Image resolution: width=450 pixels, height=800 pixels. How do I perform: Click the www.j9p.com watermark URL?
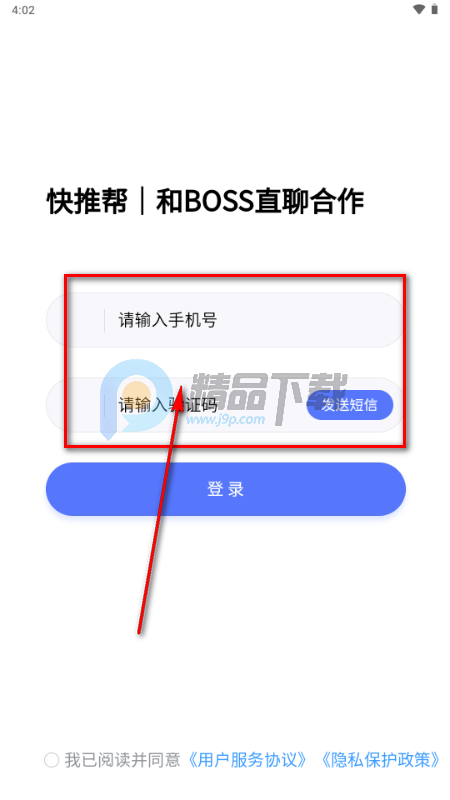click(226, 420)
